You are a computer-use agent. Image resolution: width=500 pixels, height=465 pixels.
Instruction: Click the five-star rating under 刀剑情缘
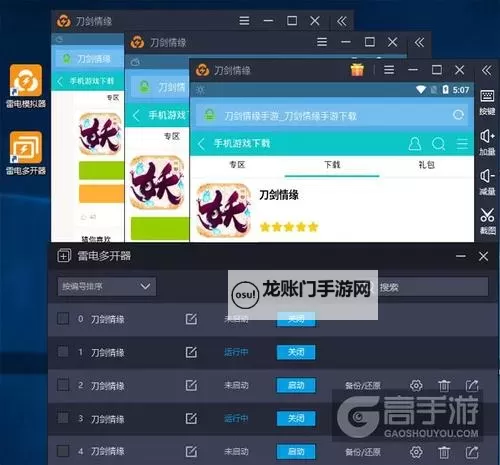(x=289, y=227)
